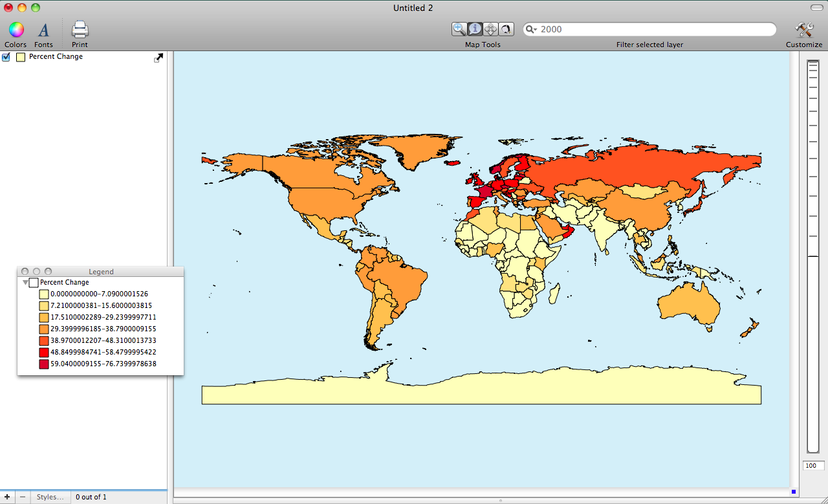Select the zoom-in magnifier map tool
Image resolution: width=828 pixels, height=504 pixels.
point(459,28)
